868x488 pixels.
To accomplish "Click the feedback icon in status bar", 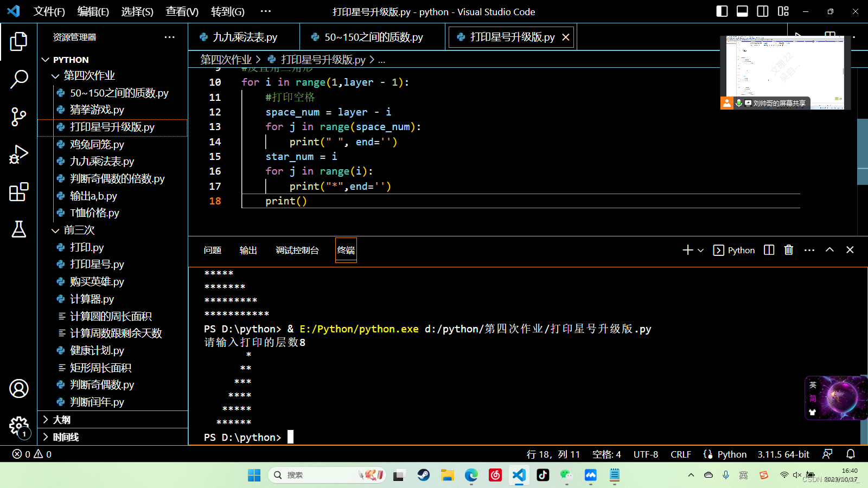I will [x=827, y=454].
